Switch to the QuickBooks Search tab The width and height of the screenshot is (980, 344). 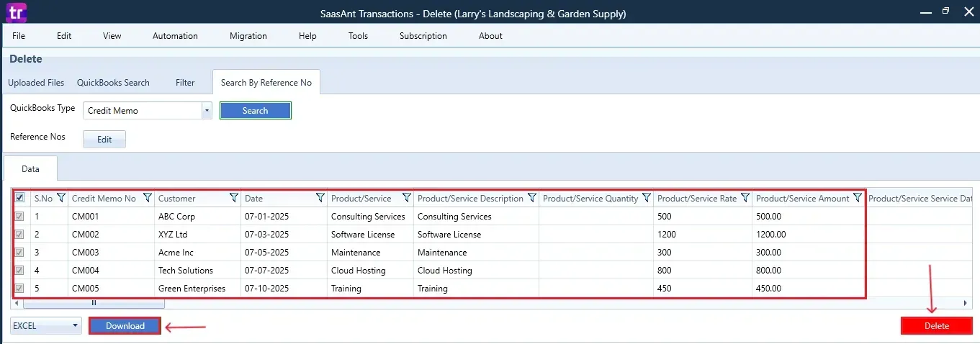pos(113,83)
